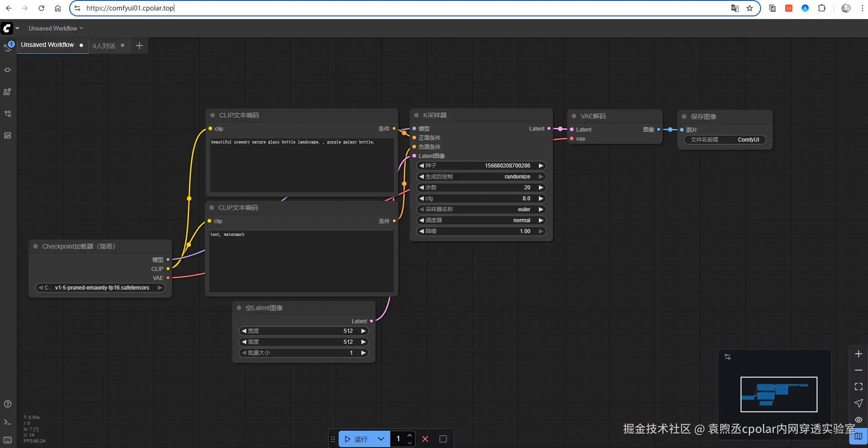
Task: Open the translate page icon
Action: tap(735, 8)
